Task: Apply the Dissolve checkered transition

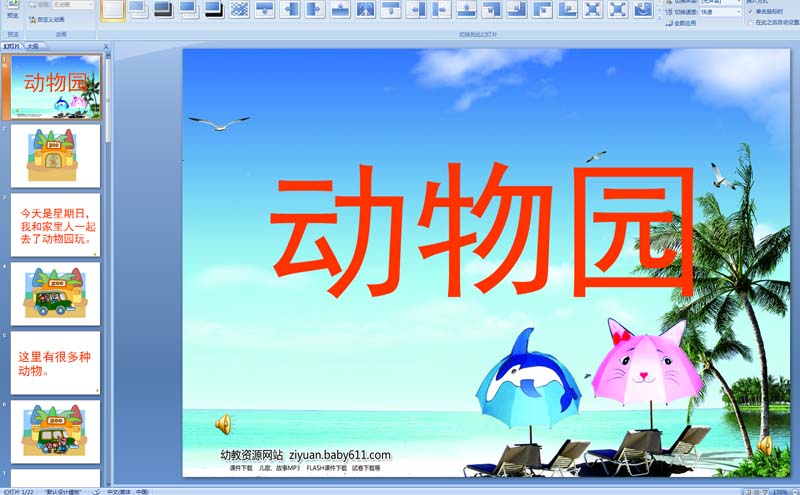Action: coord(239,9)
